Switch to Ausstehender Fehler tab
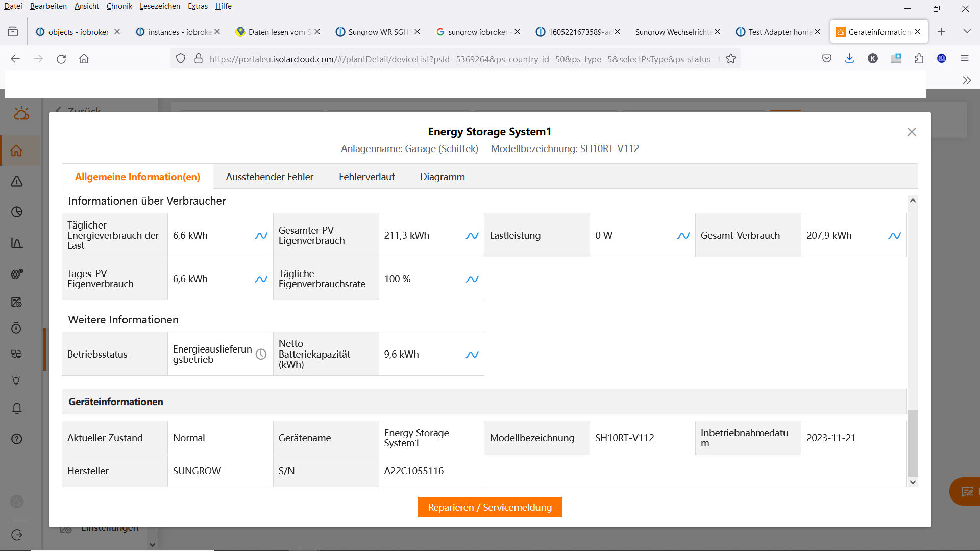 coord(269,177)
